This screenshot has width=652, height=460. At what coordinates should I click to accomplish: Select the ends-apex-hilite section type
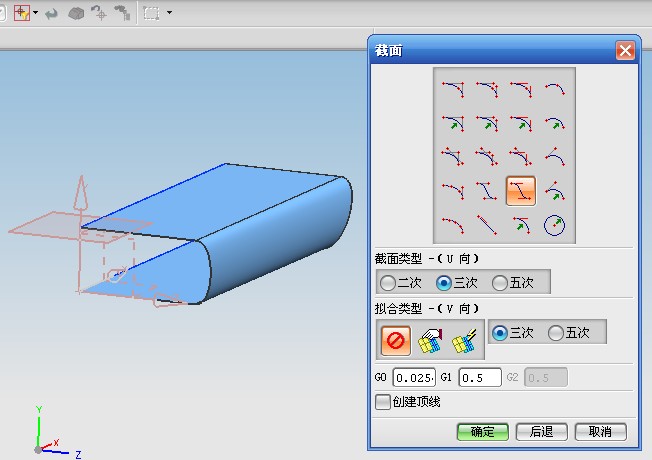tap(453, 157)
